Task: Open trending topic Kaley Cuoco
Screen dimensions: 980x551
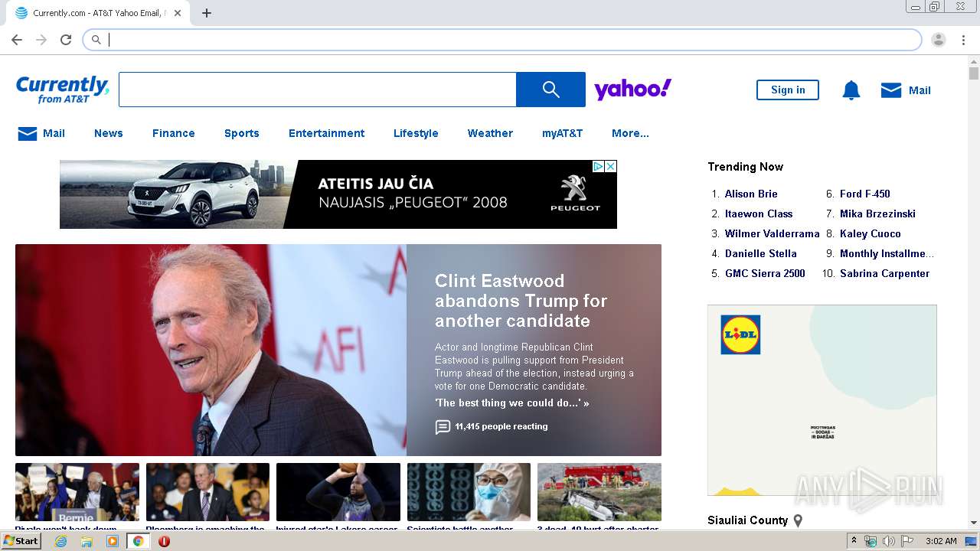Action: pyautogui.click(x=871, y=233)
